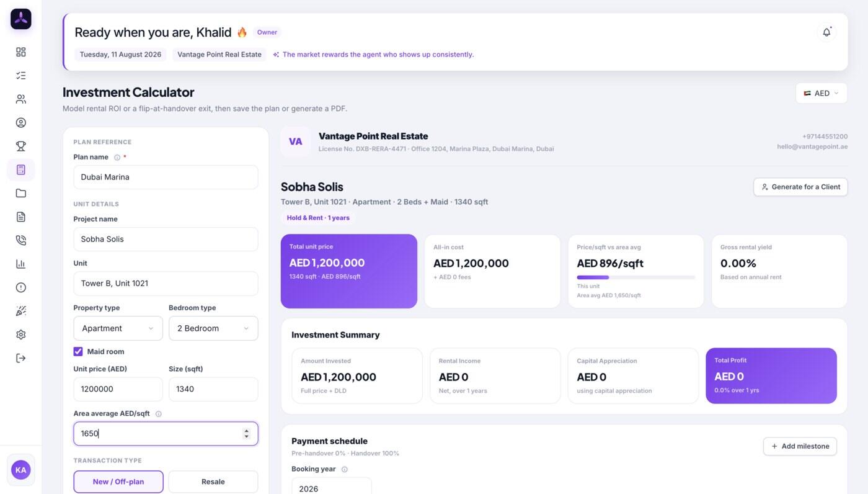Open the KA user avatar button

click(20, 470)
